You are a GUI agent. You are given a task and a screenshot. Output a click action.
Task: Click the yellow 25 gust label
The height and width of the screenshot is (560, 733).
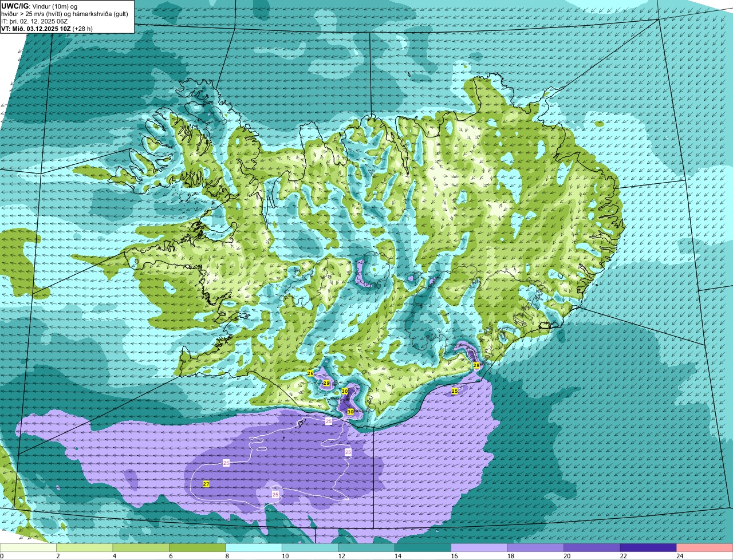point(455,391)
